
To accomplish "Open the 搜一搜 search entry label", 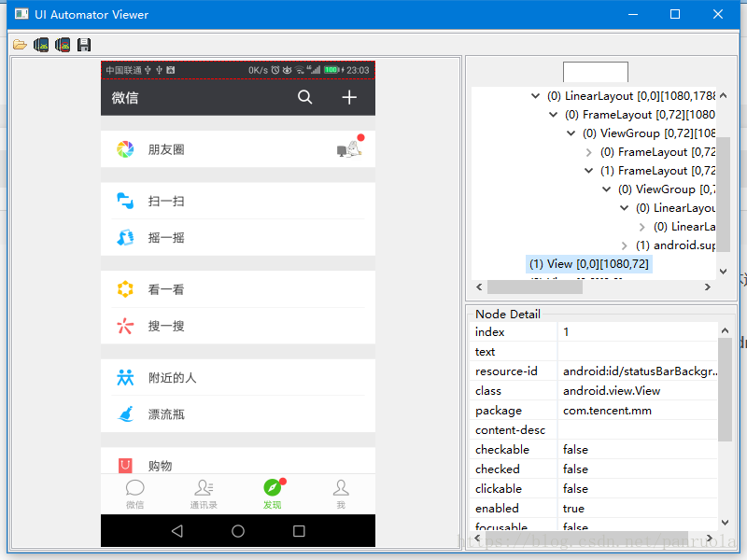I will 166,326.
